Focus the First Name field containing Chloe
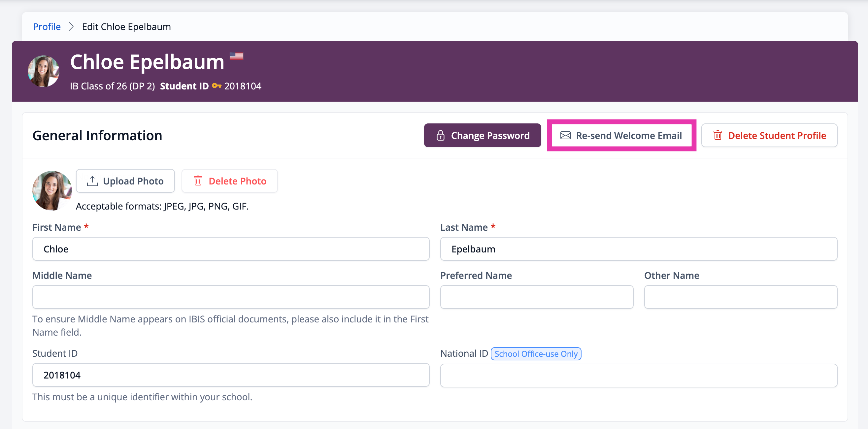The image size is (868, 429). (231, 249)
